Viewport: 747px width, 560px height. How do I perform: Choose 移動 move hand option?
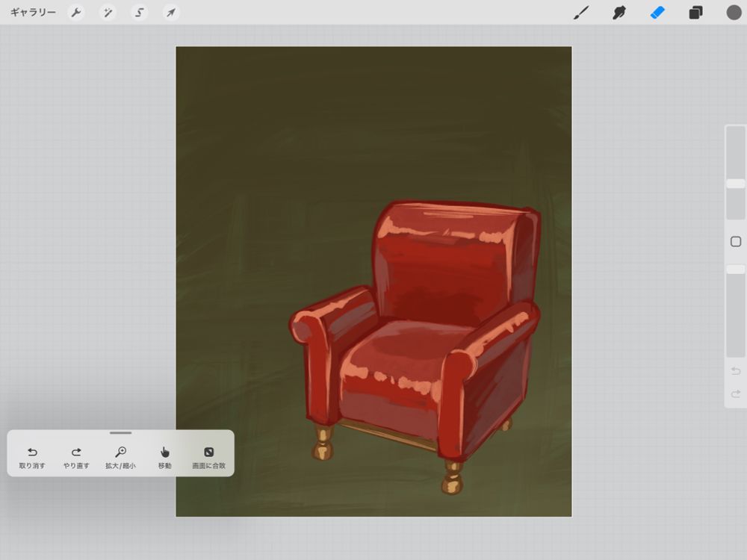165,458
